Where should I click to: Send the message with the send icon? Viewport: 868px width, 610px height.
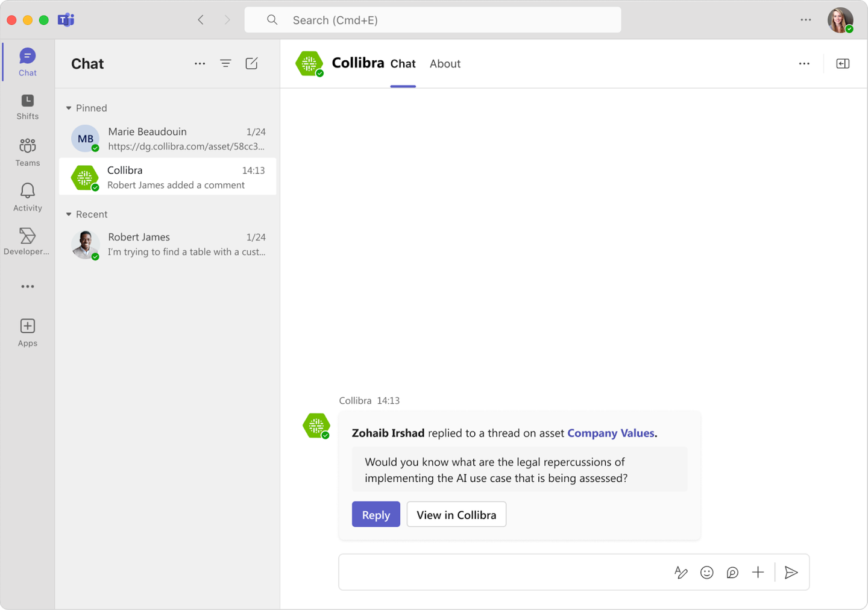tap(791, 572)
